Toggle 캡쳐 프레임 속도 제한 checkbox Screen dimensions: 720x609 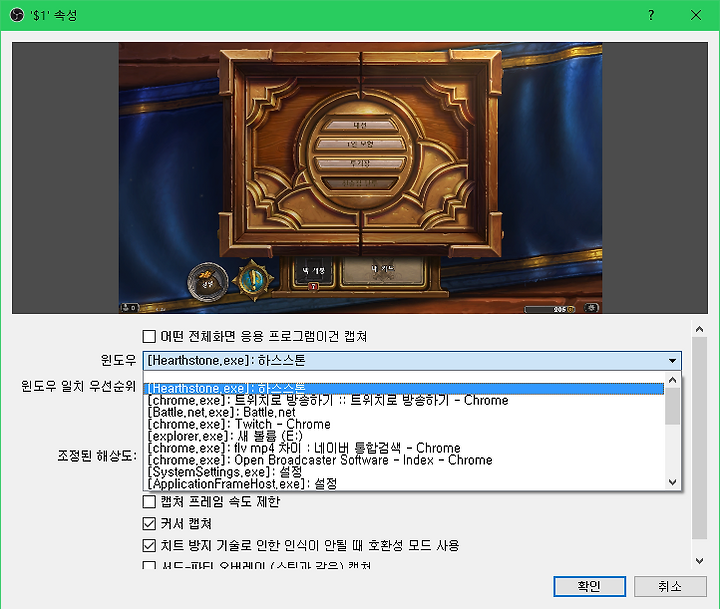coord(149,502)
